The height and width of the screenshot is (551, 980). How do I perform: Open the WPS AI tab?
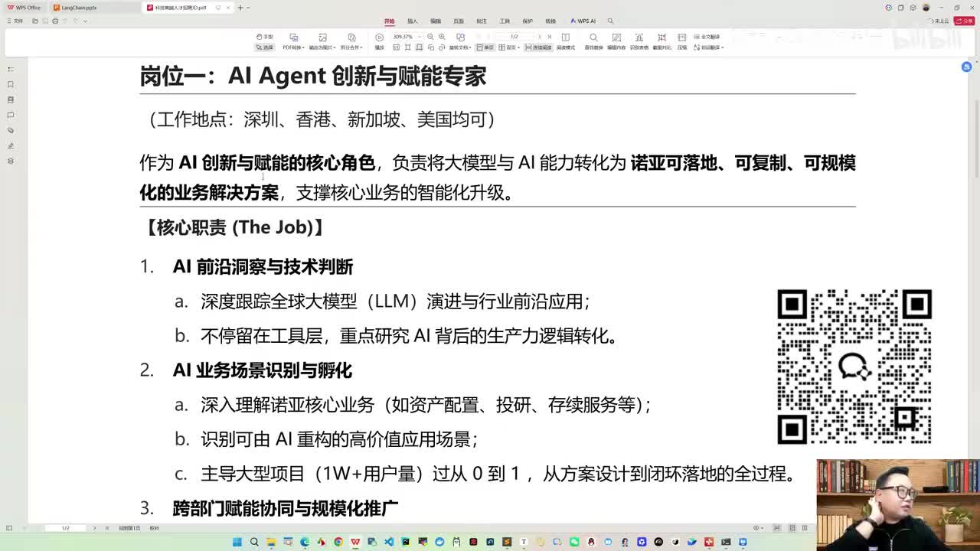click(583, 21)
